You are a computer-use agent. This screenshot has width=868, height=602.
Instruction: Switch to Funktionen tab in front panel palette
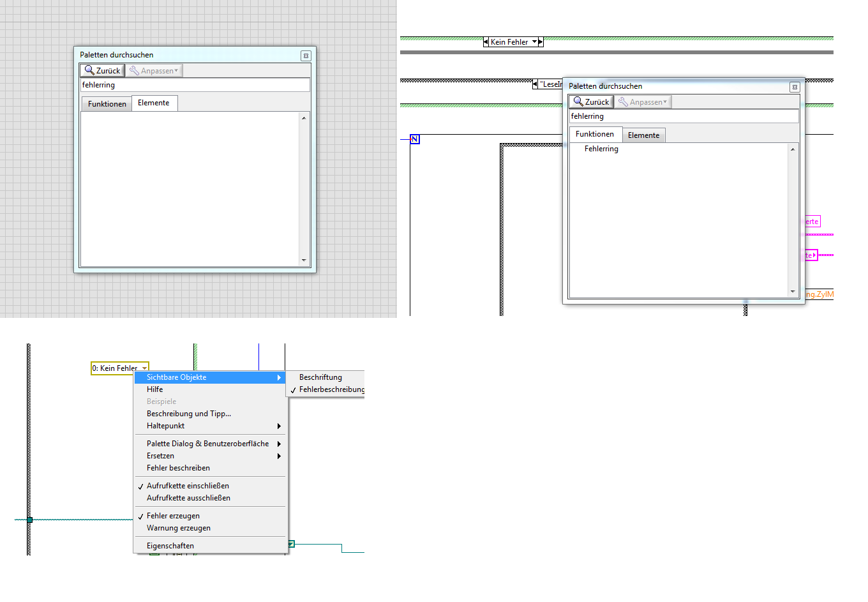point(107,104)
